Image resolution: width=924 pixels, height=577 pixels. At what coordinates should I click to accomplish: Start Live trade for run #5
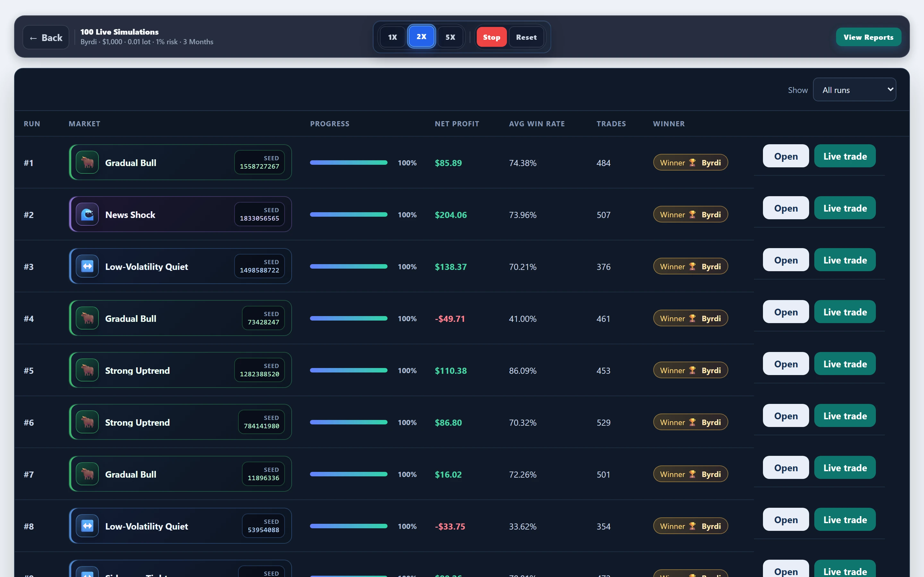tap(844, 364)
